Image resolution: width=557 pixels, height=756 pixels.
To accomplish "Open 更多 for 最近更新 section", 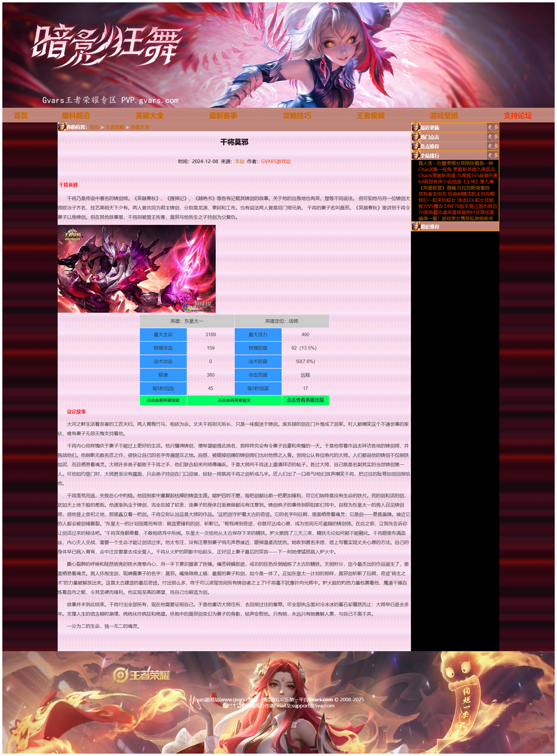I will 493,127.
